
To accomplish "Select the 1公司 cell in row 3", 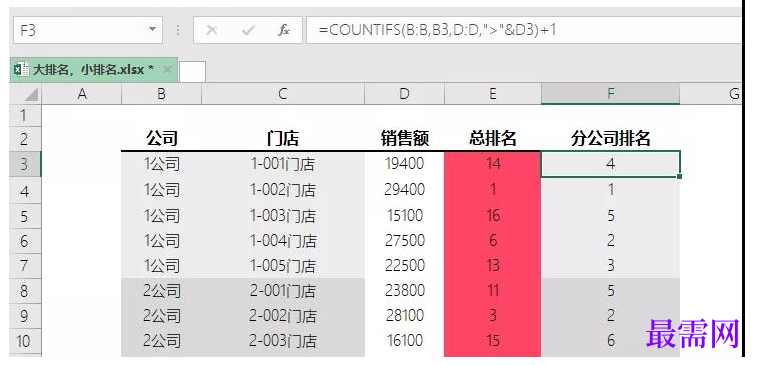I will coord(161,164).
